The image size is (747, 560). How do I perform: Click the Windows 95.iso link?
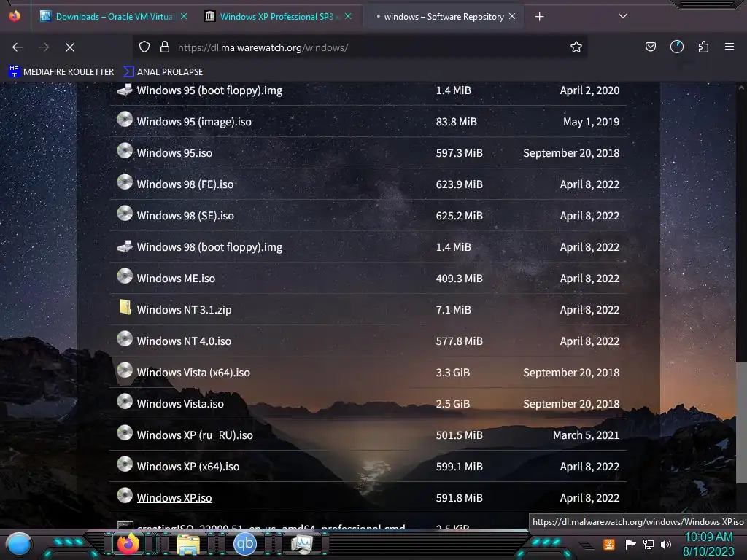tap(174, 153)
